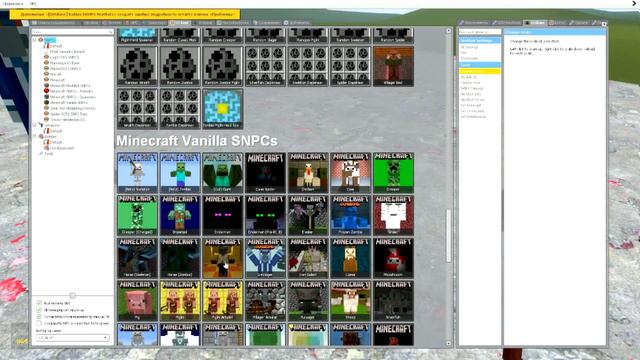Click the magnifier icon in tree search
Viewport: 640px width, 360px height.
110,32
